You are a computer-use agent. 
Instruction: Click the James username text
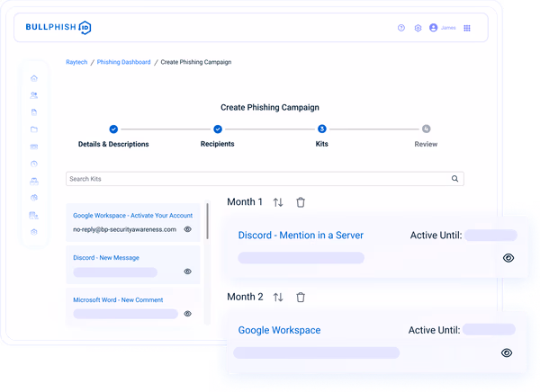coord(448,28)
